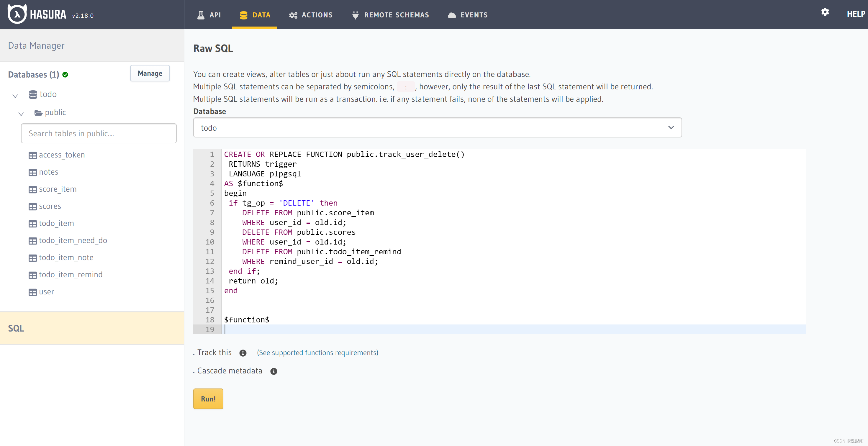Click the Search tables in public field
This screenshot has height=446, width=868.
[98, 133]
